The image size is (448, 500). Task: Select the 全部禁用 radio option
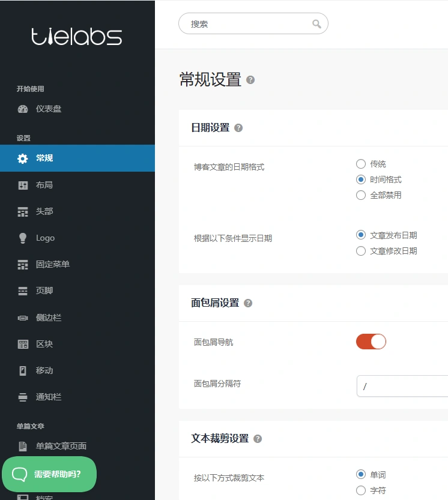click(360, 195)
